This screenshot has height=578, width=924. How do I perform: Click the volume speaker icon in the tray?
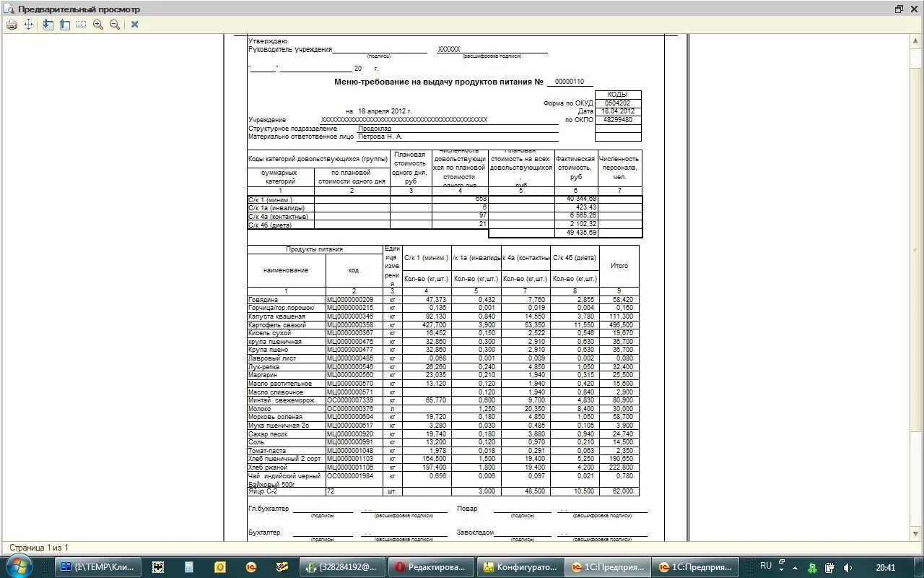(x=847, y=568)
